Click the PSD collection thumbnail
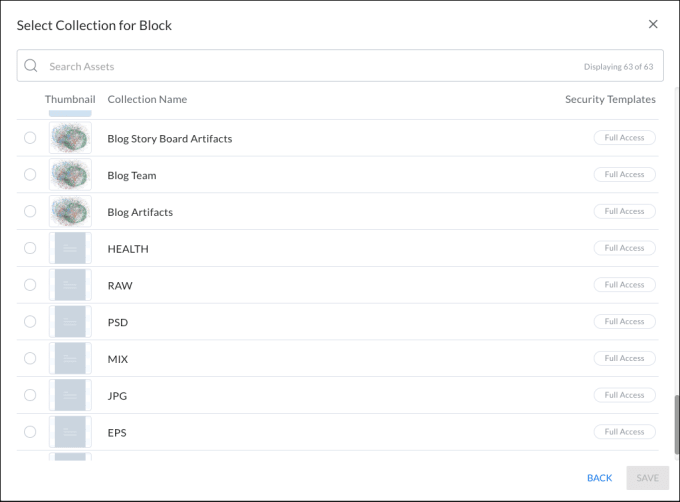This screenshot has width=680, height=502. click(x=70, y=322)
